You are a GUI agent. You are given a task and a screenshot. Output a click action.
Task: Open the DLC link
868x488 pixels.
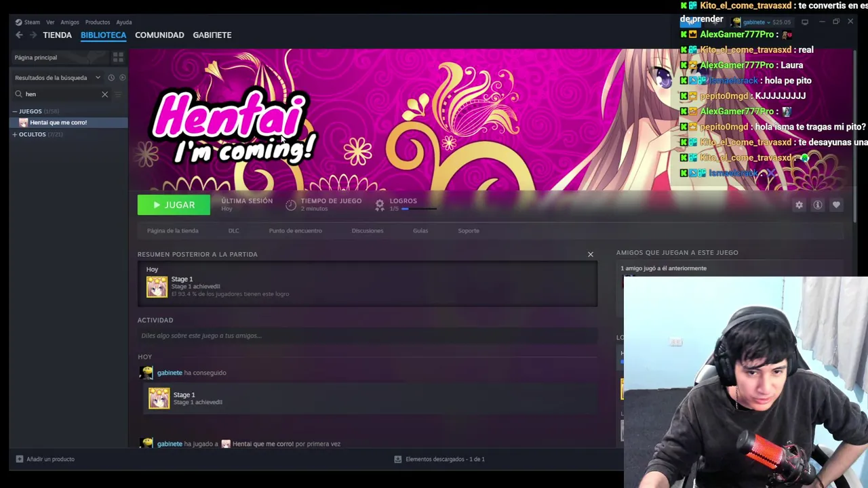click(233, 230)
